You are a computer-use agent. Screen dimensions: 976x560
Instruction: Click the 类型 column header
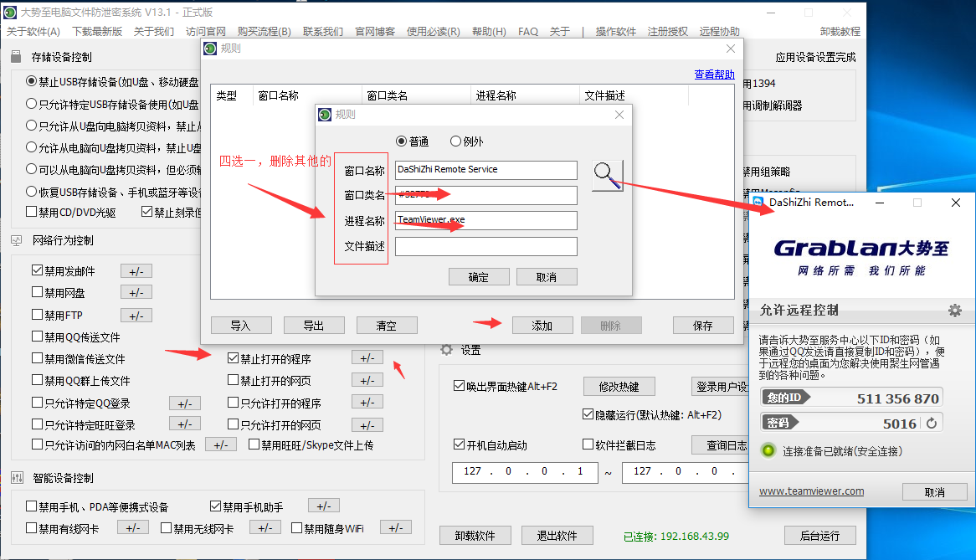tap(227, 95)
